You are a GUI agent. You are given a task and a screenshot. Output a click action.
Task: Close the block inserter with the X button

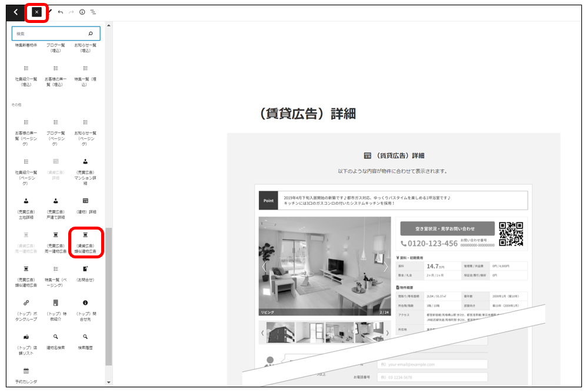coord(36,12)
